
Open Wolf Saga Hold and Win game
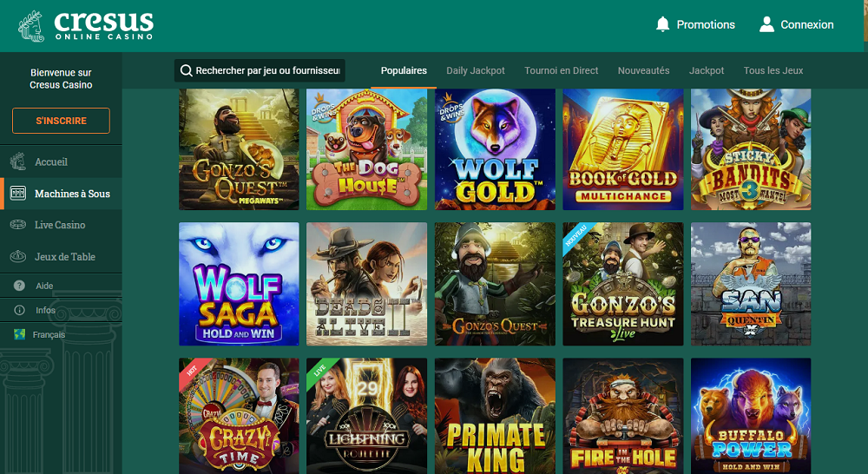click(239, 284)
